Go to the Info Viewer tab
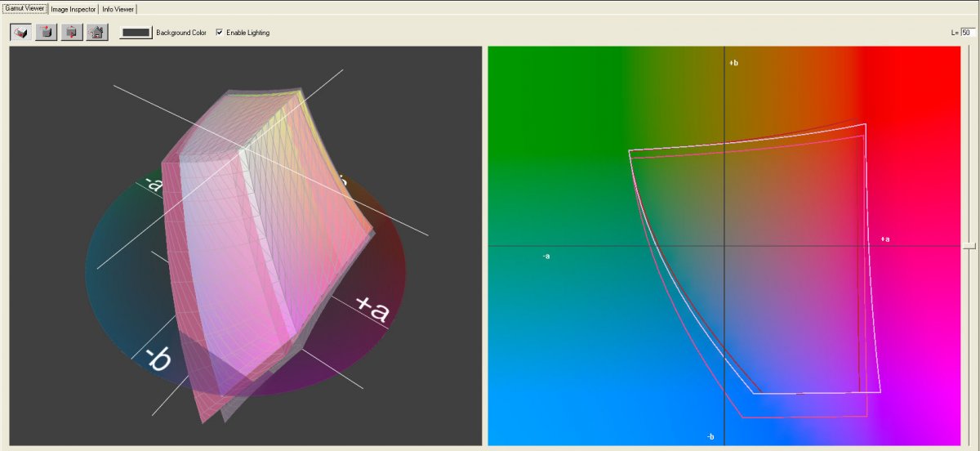The width and height of the screenshot is (980, 451). (118, 8)
